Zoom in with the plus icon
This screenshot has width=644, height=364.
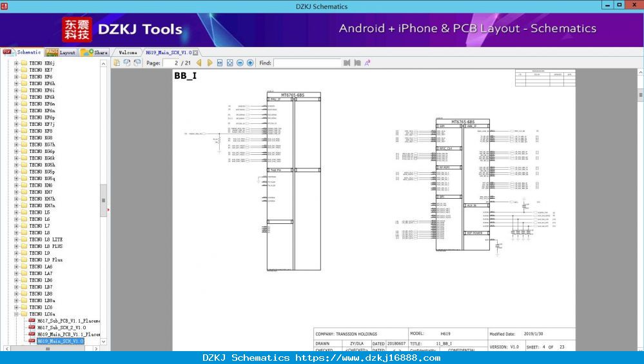coord(250,63)
